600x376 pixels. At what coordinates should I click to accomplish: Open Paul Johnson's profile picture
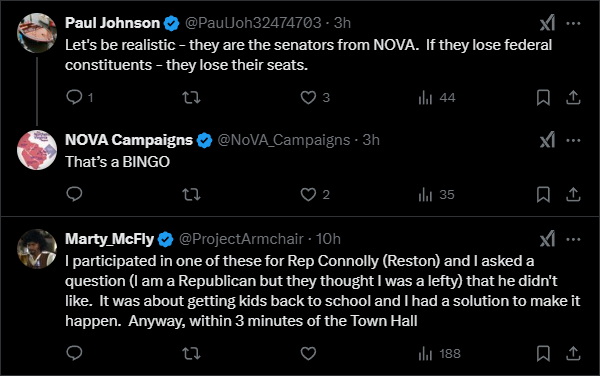click(37, 33)
